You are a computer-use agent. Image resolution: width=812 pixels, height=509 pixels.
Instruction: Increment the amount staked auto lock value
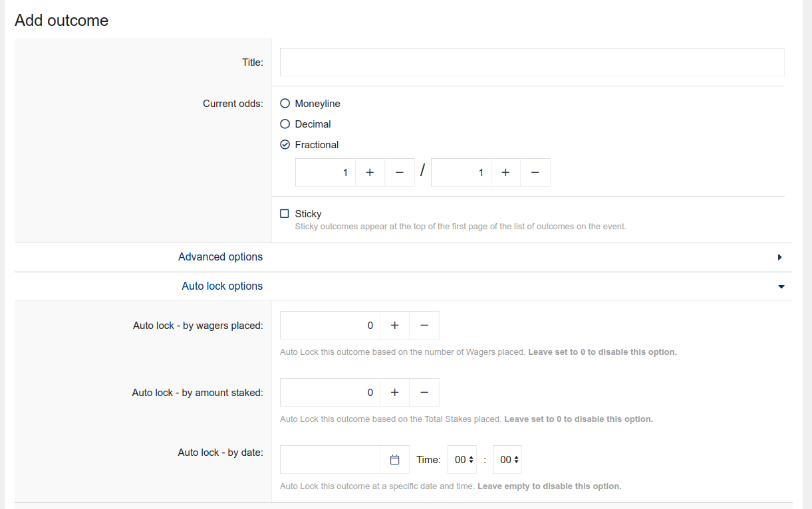[394, 393]
